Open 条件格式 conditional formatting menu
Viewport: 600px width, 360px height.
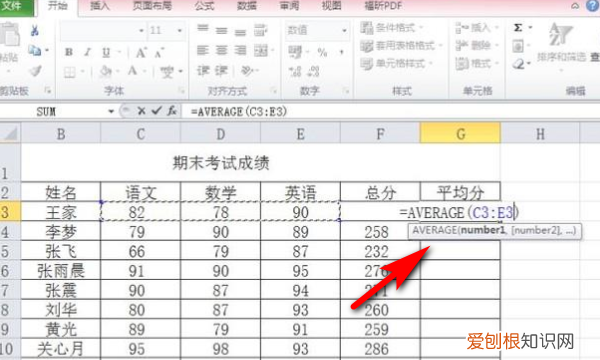392,28
